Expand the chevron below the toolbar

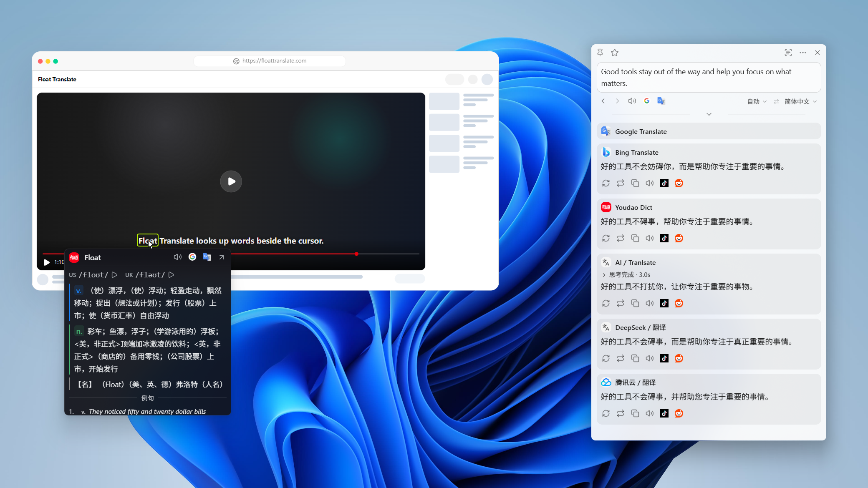[x=709, y=114]
